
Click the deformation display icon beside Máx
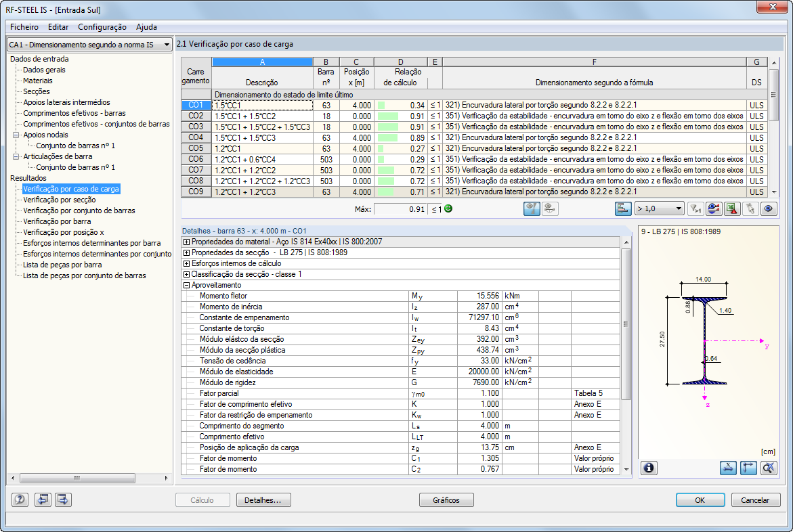point(550,209)
